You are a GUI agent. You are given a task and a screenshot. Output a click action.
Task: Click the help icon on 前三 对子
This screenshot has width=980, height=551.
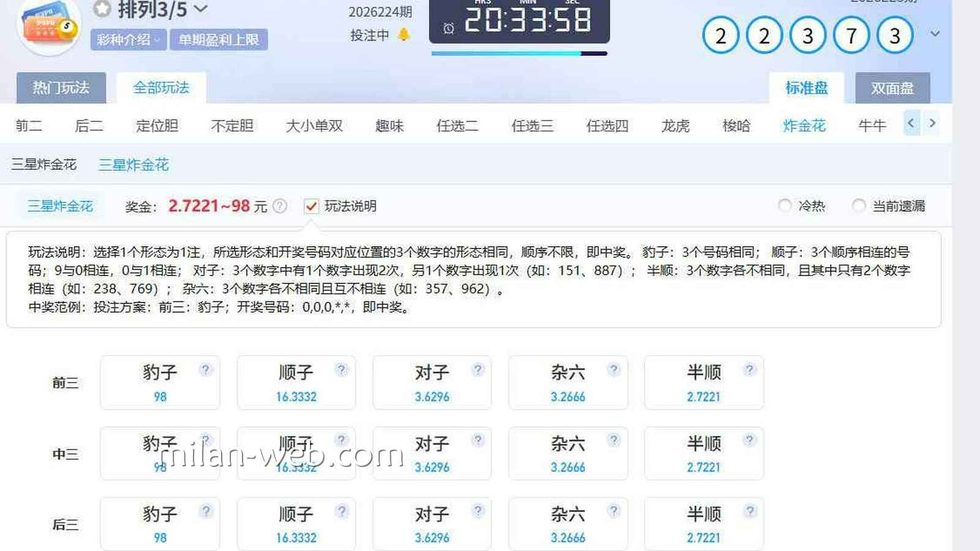478,369
